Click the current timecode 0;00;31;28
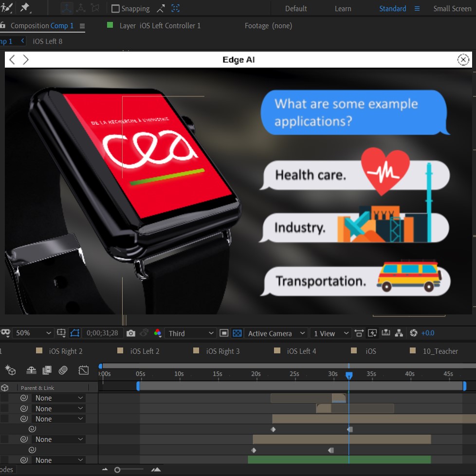 (102, 333)
